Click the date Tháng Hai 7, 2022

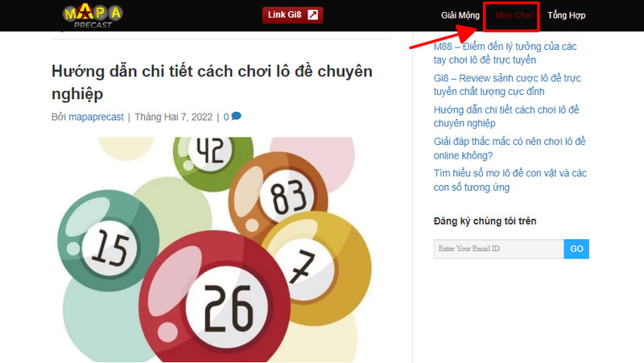pyautogui.click(x=173, y=117)
